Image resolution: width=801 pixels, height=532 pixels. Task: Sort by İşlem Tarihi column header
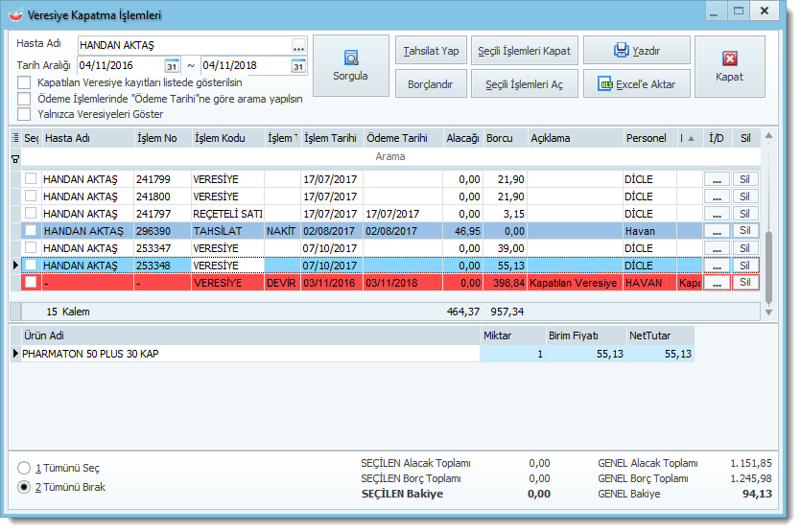332,138
